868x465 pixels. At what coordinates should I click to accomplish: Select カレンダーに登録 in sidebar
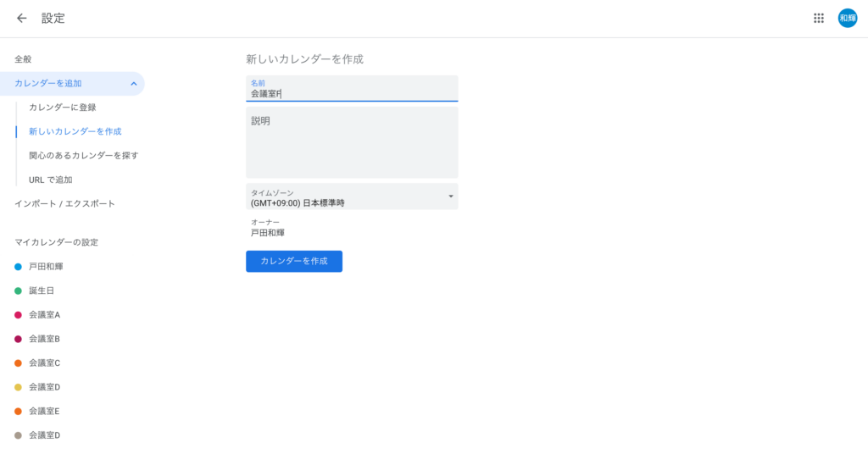tap(63, 108)
